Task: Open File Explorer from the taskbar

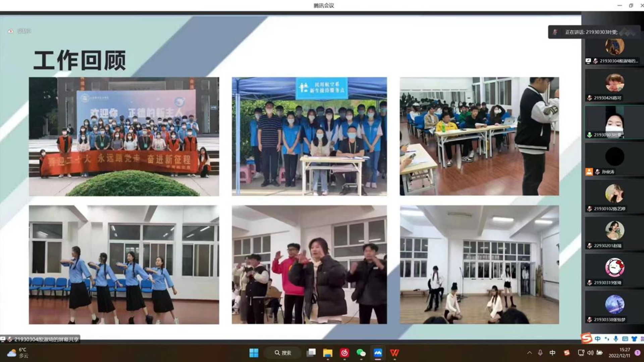Action: 328,353
